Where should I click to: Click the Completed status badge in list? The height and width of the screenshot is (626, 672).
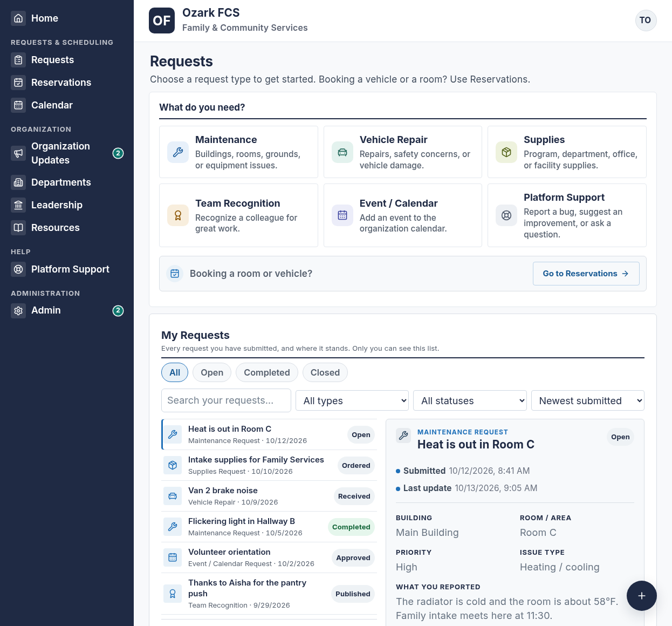point(351,527)
